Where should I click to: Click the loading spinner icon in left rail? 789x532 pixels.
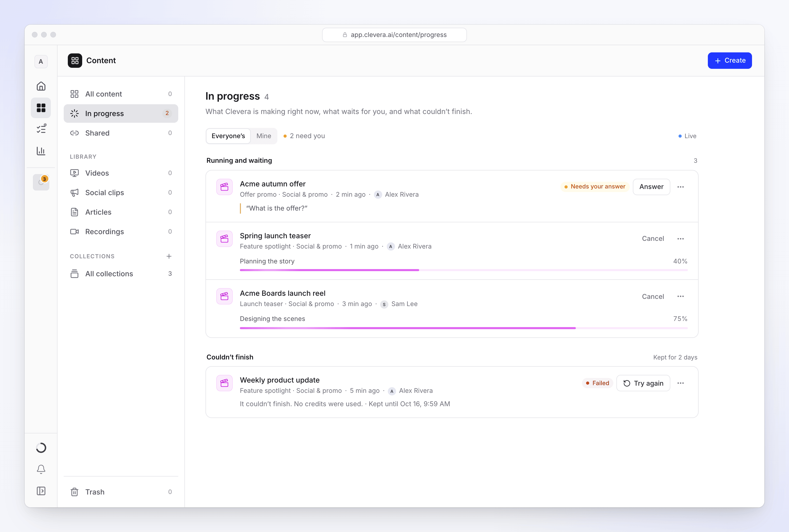point(41,448)
